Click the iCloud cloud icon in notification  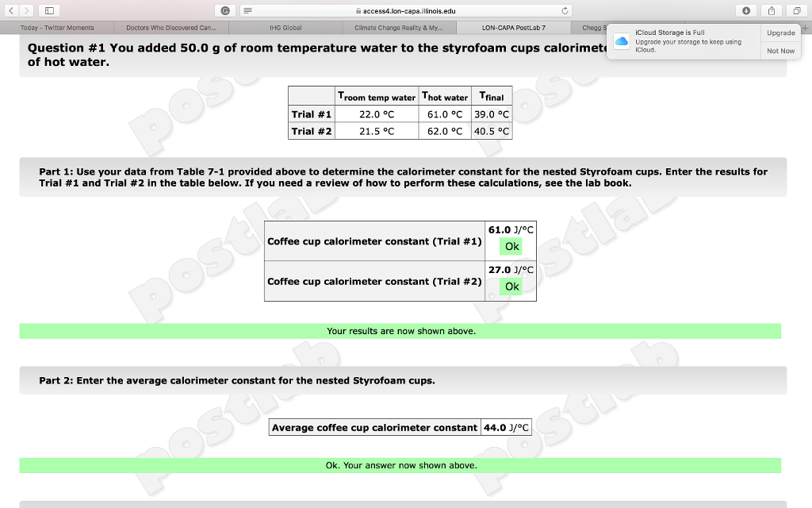[621, 41]
